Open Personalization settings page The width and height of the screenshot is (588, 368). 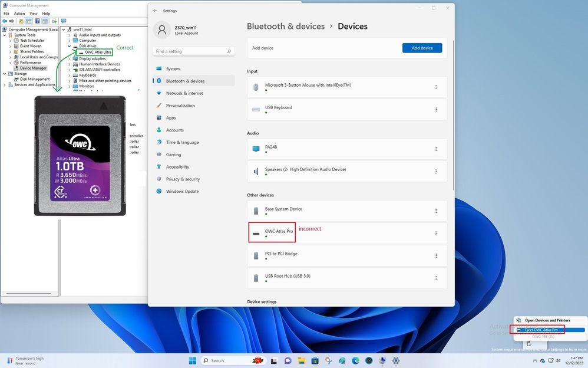click(x=193, y=106)
